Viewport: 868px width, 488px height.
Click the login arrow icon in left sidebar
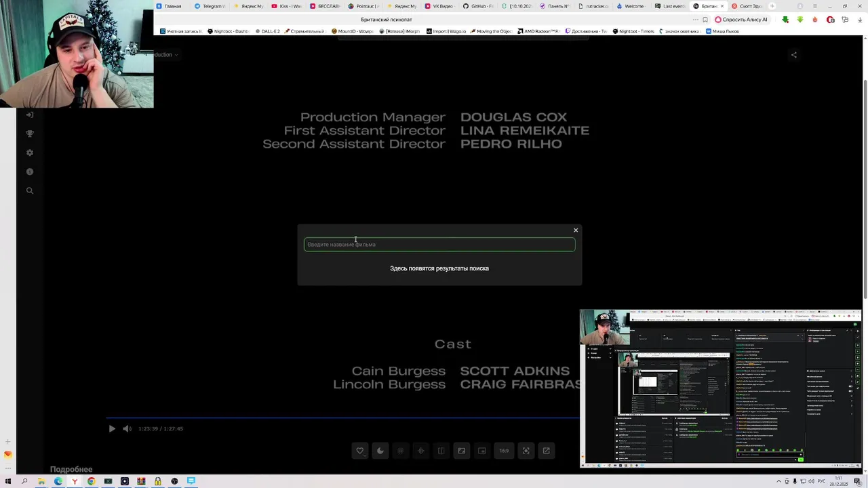pyautogui.click(x=30, y=115)
